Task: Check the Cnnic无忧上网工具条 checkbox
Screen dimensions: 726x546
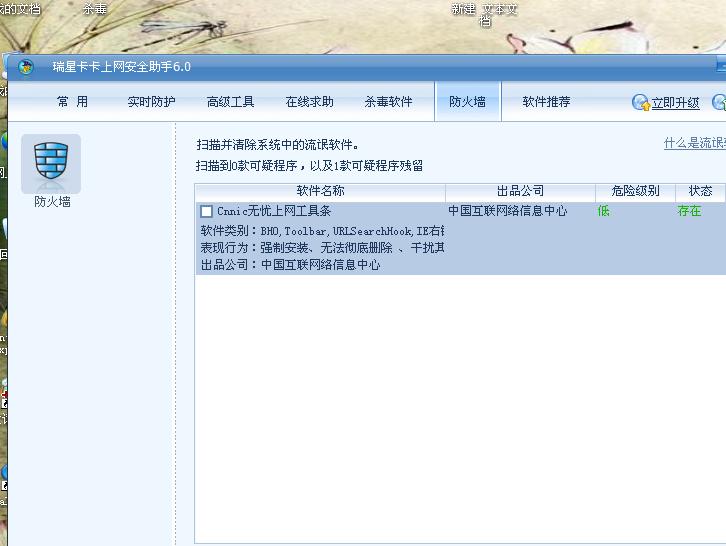Action: [207, 212]
